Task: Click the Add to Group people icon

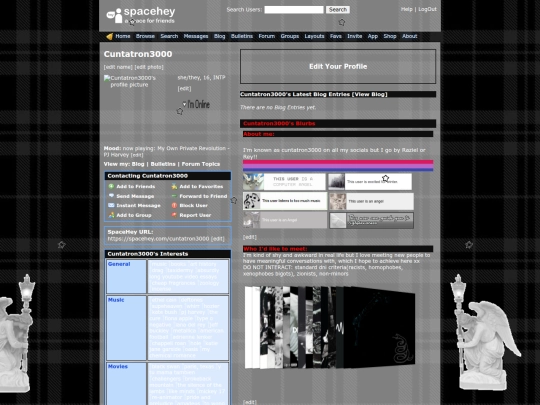Action: tap(111, 215)
